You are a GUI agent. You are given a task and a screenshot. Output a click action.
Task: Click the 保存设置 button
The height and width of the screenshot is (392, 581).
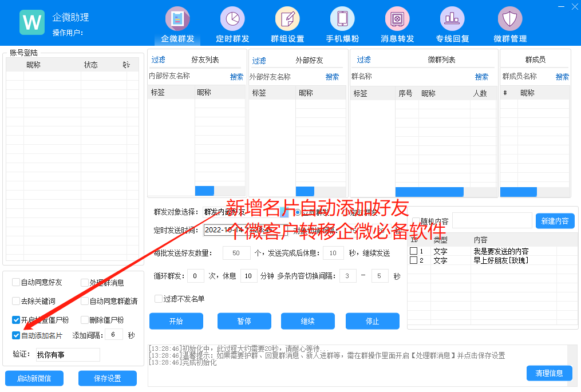point(108,378)
